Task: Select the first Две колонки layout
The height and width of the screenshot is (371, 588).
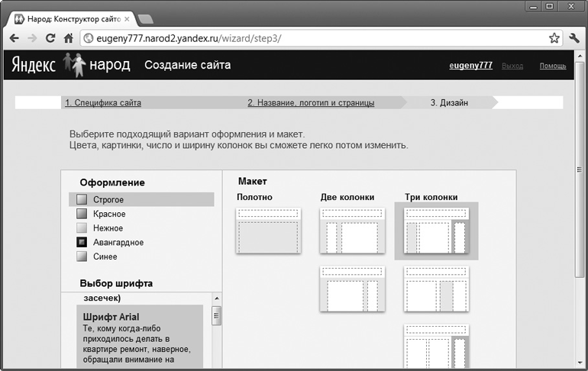Action: [351, 231]
